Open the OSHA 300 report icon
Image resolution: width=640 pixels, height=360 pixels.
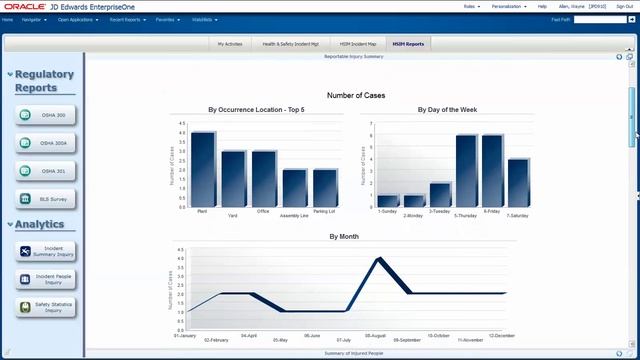click(25, 115)
